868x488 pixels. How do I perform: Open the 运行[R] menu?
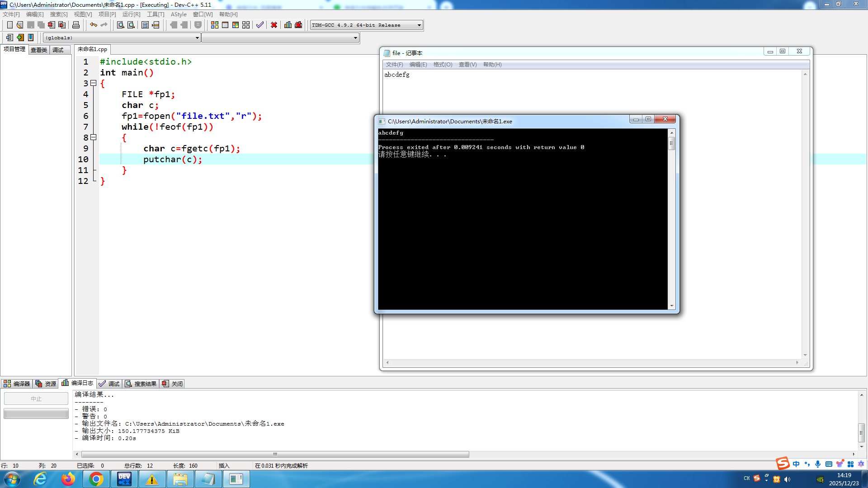[131, 14]
